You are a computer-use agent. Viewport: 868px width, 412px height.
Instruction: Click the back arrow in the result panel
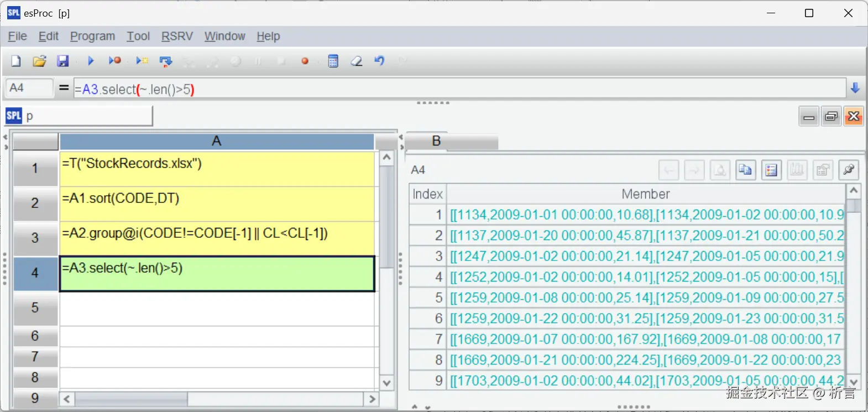[668, 170]
